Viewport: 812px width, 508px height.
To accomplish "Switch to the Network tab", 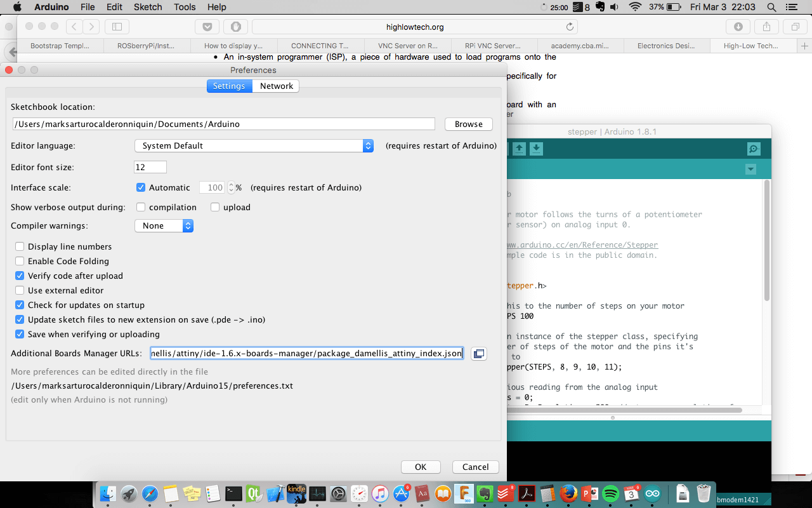I will point(276,86).
